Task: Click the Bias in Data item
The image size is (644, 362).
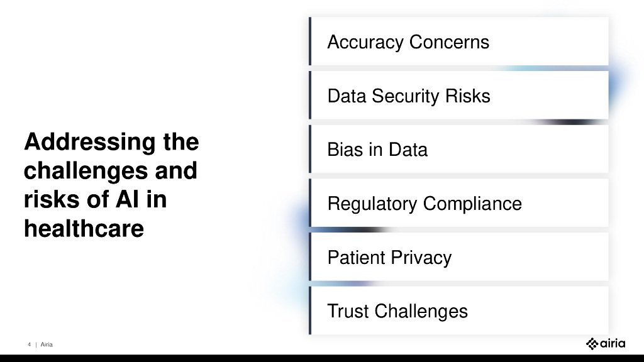Action: tap(459, 150)
